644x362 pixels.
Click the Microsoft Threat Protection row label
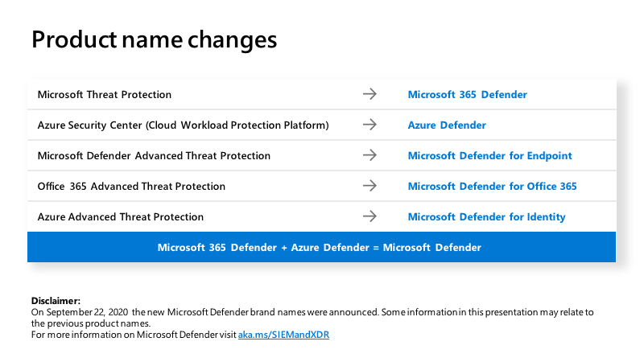click(105, 94)
